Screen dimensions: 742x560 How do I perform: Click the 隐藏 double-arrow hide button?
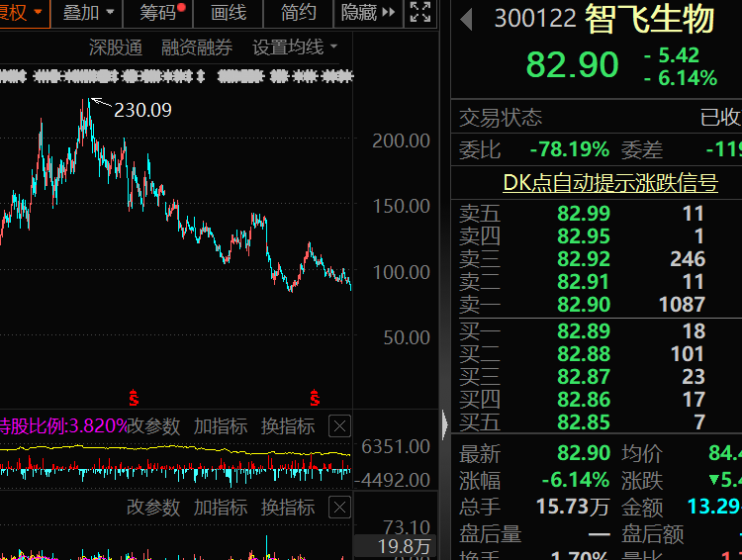368,13
